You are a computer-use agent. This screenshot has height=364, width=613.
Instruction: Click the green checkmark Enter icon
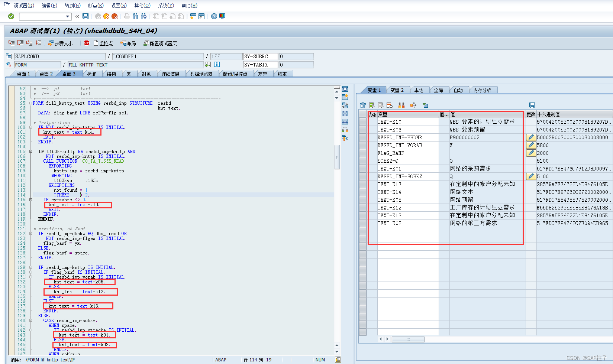[11, 16]
